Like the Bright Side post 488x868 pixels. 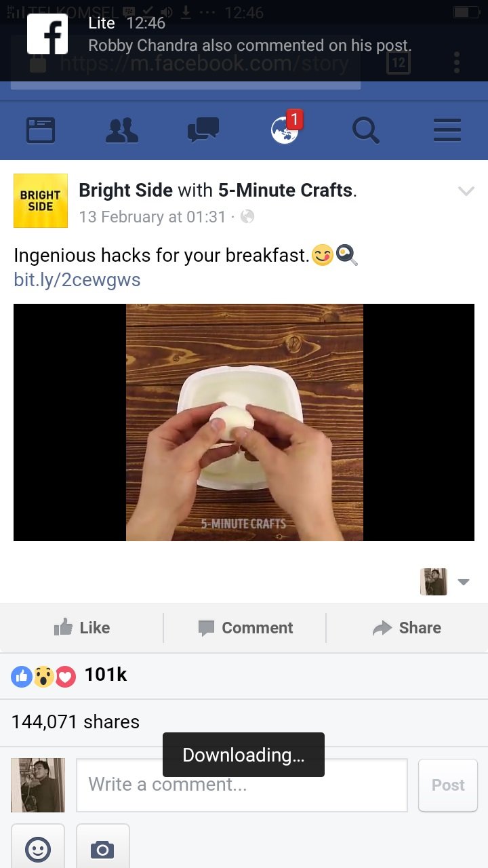[x=82, y=628]
